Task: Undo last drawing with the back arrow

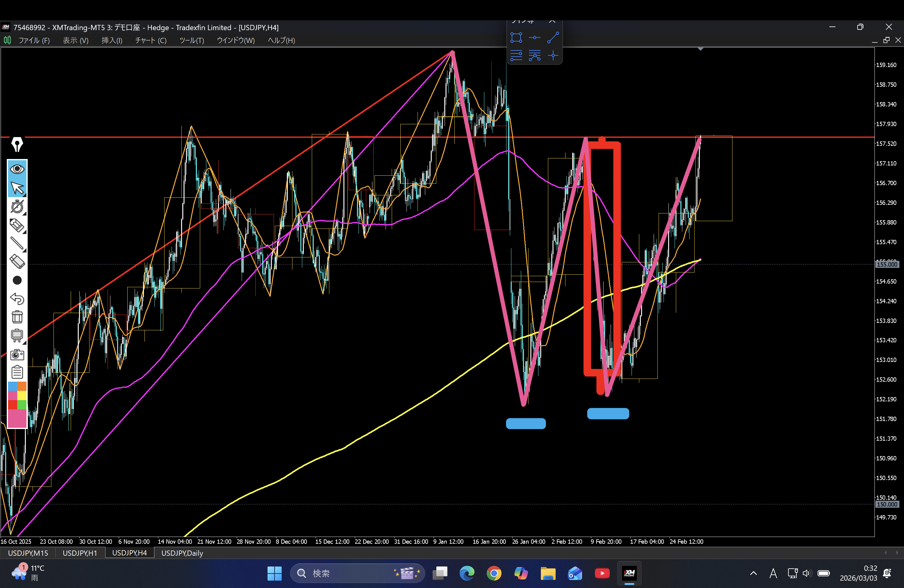Action: pos(17,299)
